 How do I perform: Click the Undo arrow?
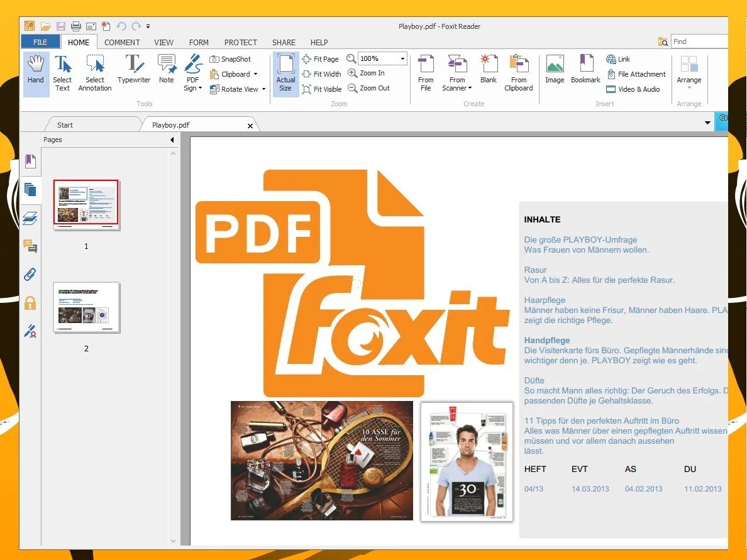point(121,26)
